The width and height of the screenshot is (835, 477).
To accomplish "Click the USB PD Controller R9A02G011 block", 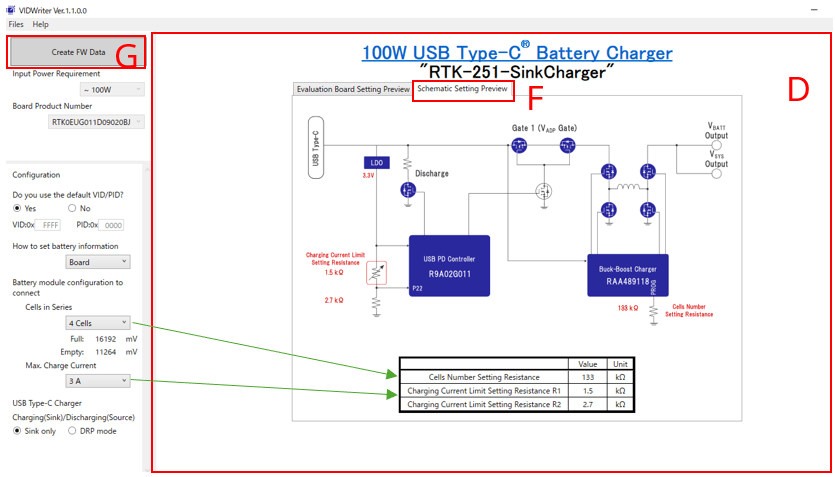I will pyautogui.click(x=449, y=265).
